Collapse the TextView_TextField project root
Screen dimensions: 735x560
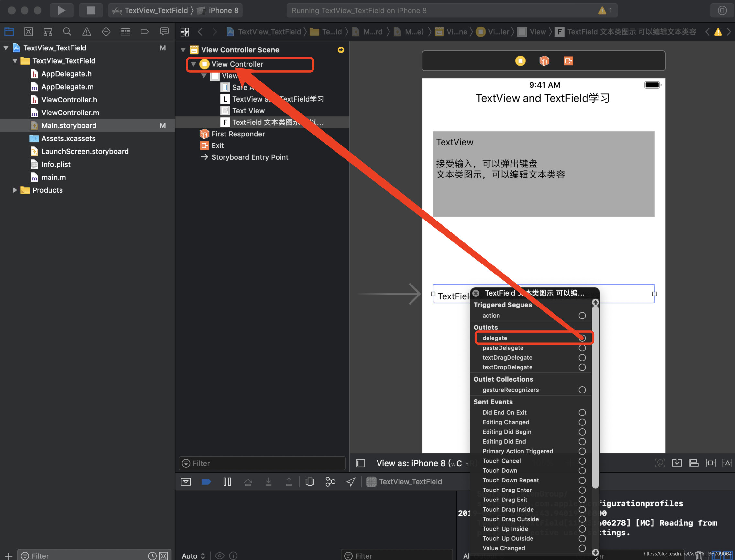click(x=6, y=48)
